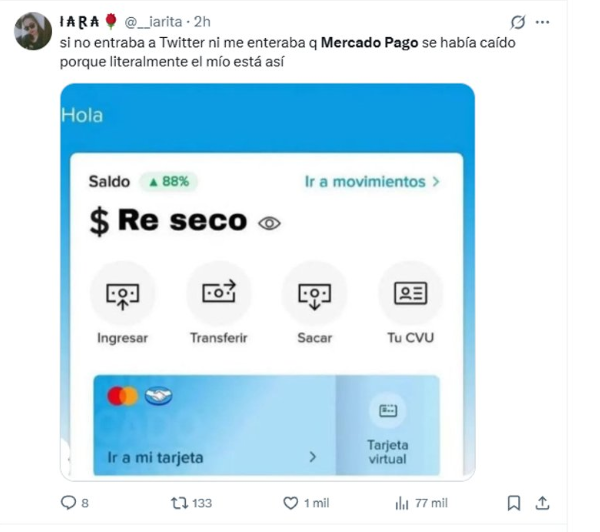
Task: Open the Tu CVU card icon
Action: point(411,294)
